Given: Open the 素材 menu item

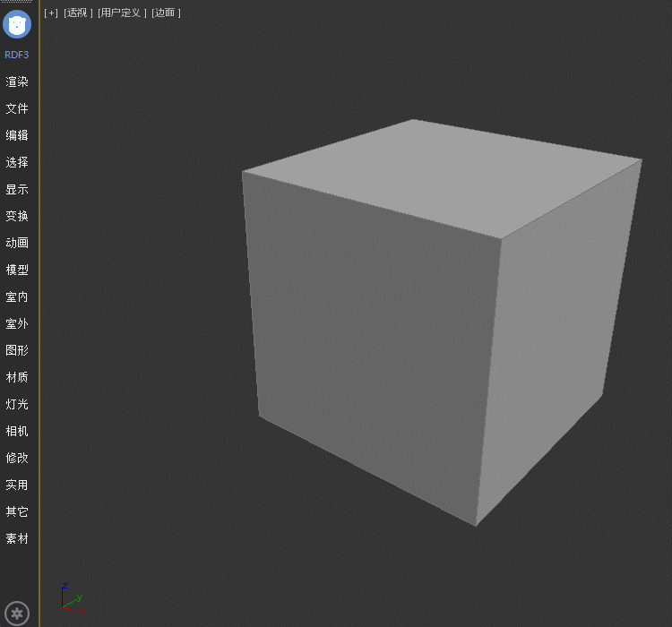Looking at the screenshot, I should pyautogui.click(x=17, y=538).
